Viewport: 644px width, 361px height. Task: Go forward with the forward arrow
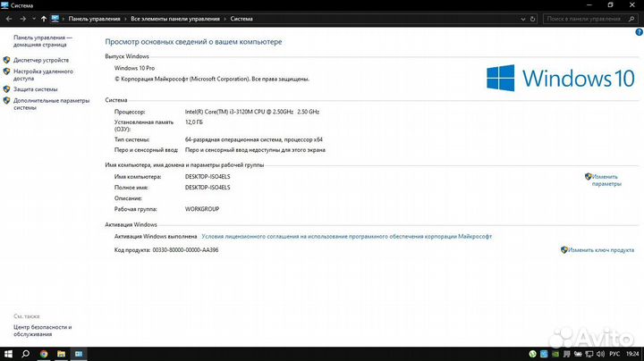tap(22, 19)
